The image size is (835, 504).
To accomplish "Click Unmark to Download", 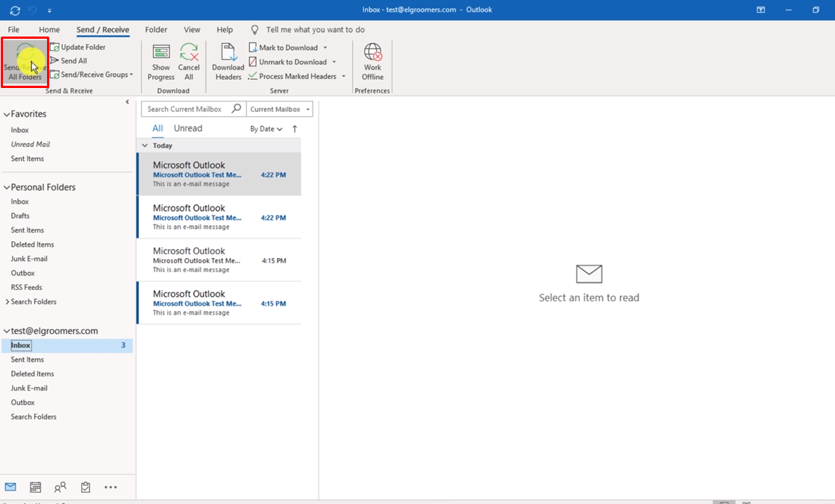I will (x=287, y=62).
